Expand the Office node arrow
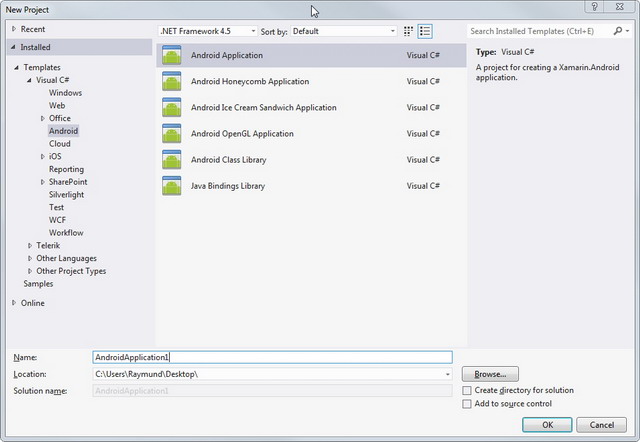Screen dimensions: 640x442 [42, 118]
